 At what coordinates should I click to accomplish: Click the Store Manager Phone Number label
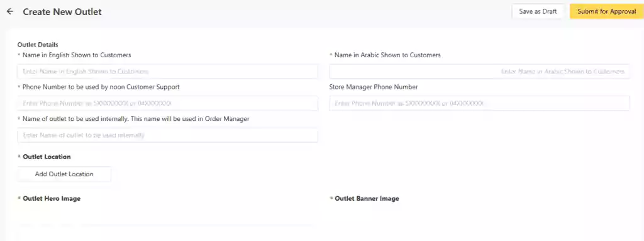[374, 87]
